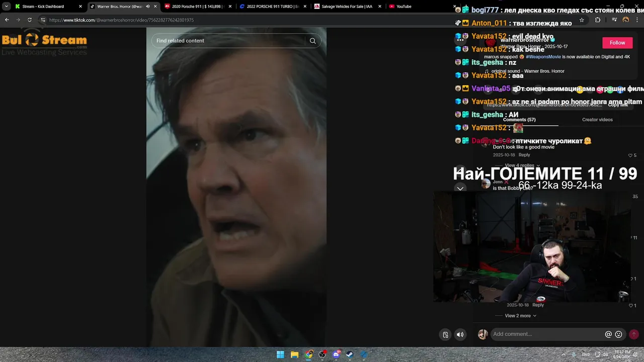The height and width of the screenshot is (362, 644).
Task: Mute audio on the Warner Bros. tab
Action: 148,7
